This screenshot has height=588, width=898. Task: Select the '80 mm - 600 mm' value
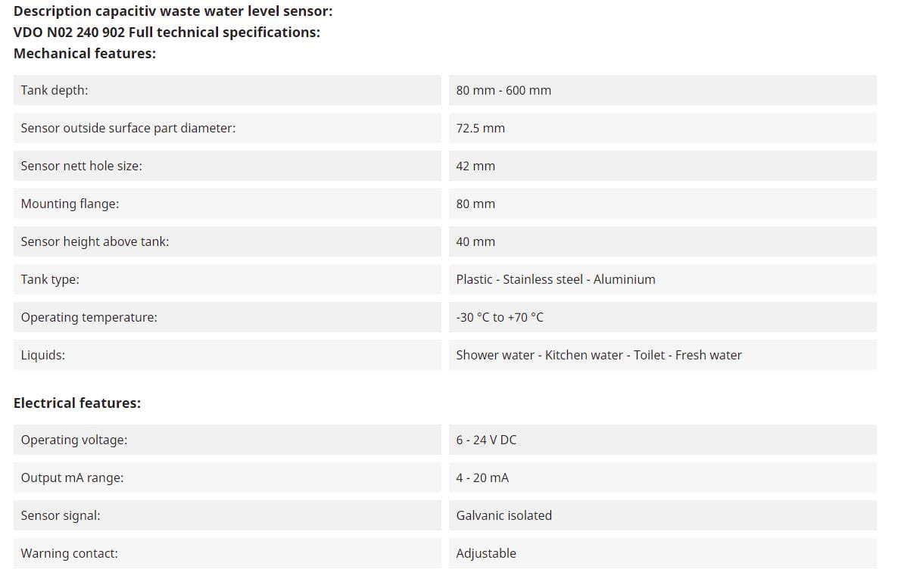(x=504, y=90)
